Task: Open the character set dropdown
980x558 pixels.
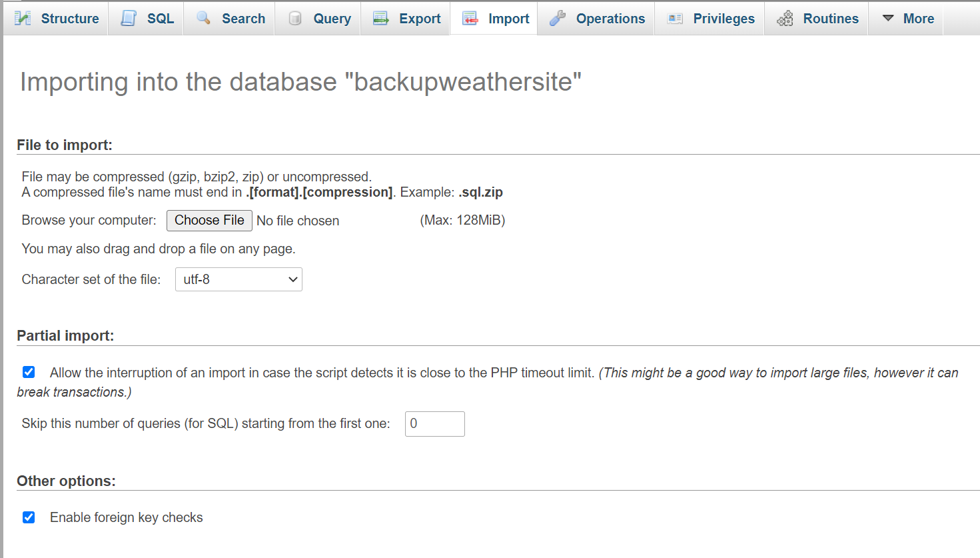Action: (x=238, y=279)
